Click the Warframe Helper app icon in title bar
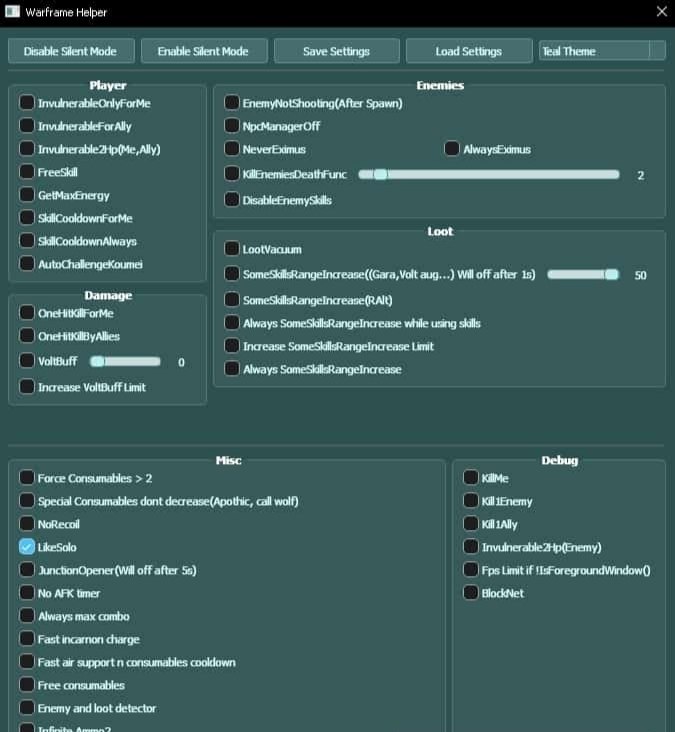 click(x=12, y=11)
